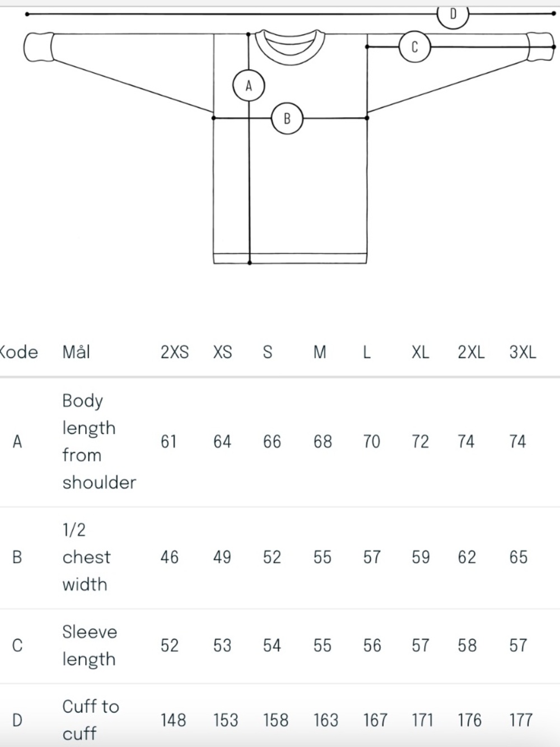The image size is (560, 747).
Task: Click the L size body length value 70
Action: [372, 442]
